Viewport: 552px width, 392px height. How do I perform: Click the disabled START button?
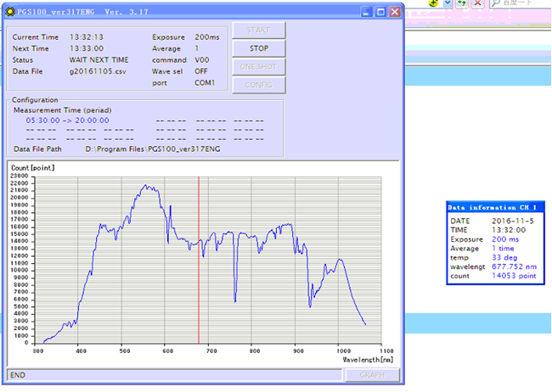pyautogui.click(x=259, y=31)
